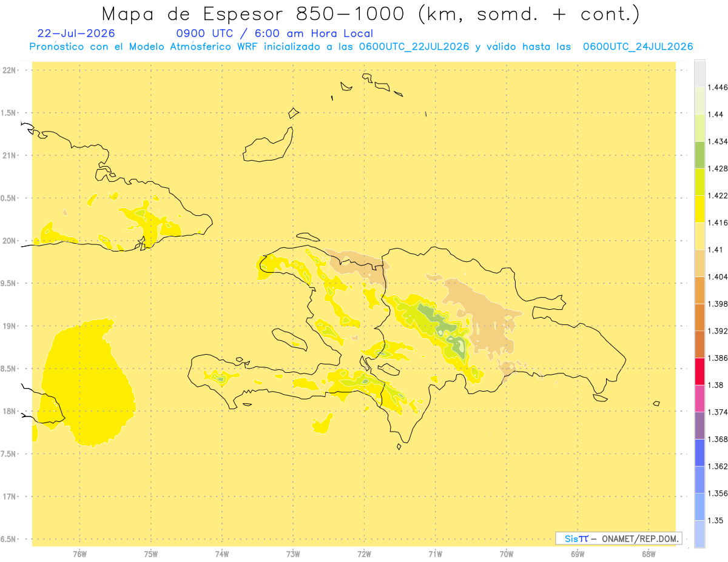Image resolution: width=728 pixels, height=562 pixels.
Task: Select the date text '22-Jul-2026'
Action: [x=76, y=34]
